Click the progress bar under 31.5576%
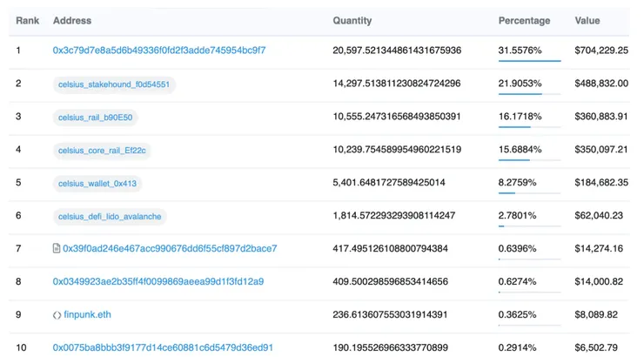 tap(529, 61)
